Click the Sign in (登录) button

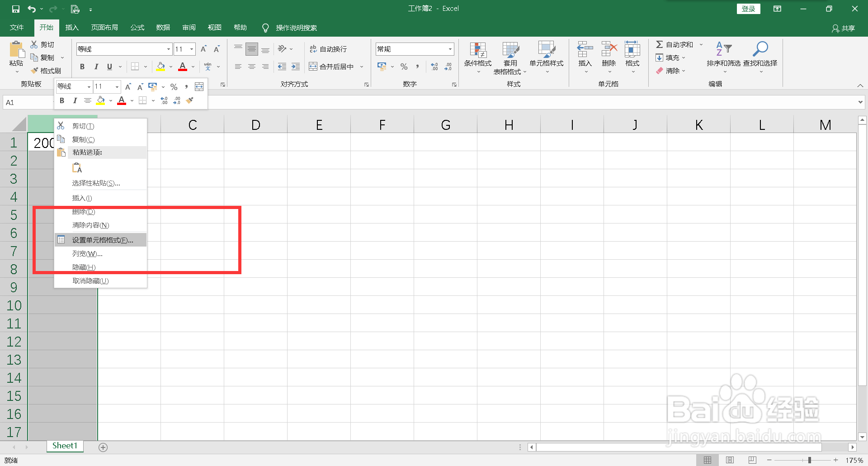coord(748,9)
